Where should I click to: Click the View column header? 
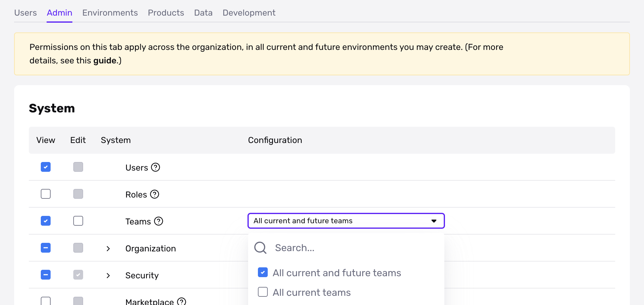46,140
